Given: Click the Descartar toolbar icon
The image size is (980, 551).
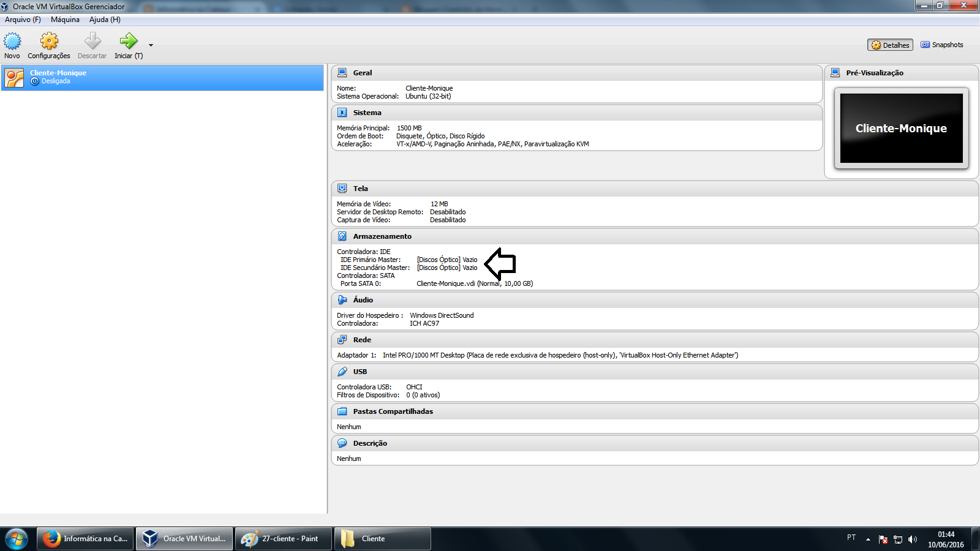Looking at the screenshot, I should coord(92,42).
